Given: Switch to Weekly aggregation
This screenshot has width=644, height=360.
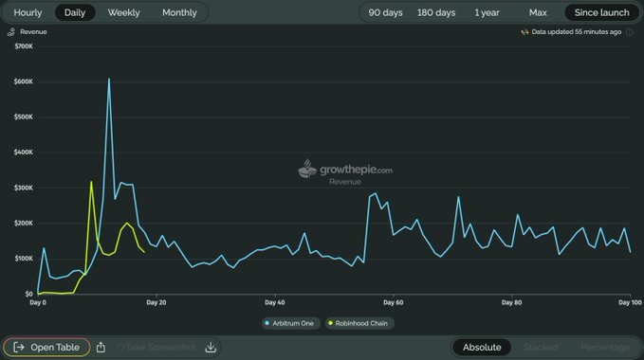Looking at the screenshot, I should coord(123,12).
